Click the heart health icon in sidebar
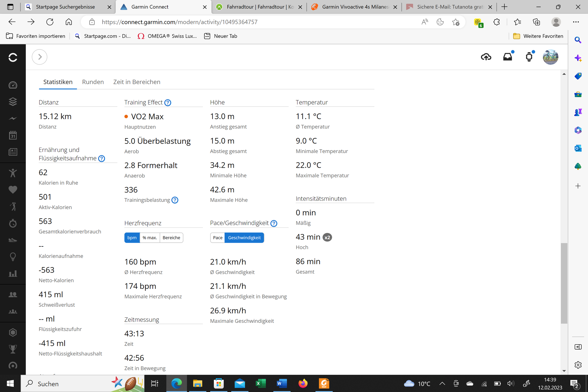The width and height of the screenshot is (588, 392). [13, 190]
